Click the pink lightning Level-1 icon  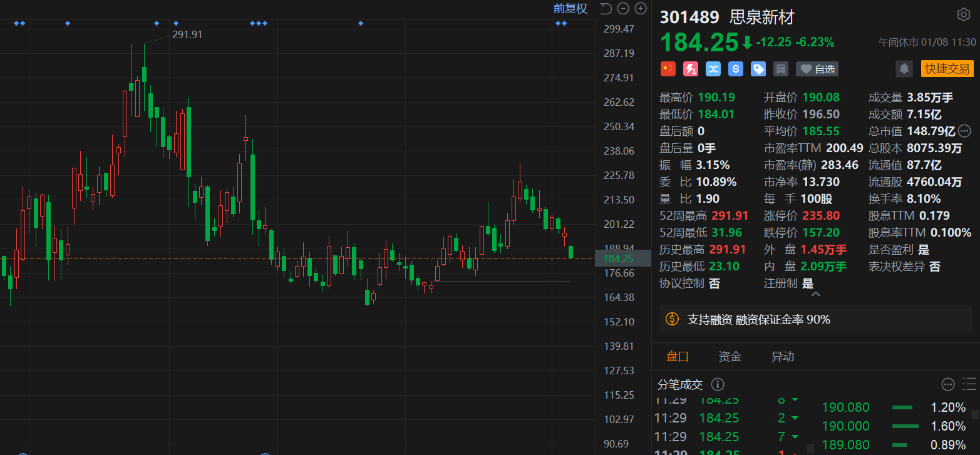coord(691,69)
